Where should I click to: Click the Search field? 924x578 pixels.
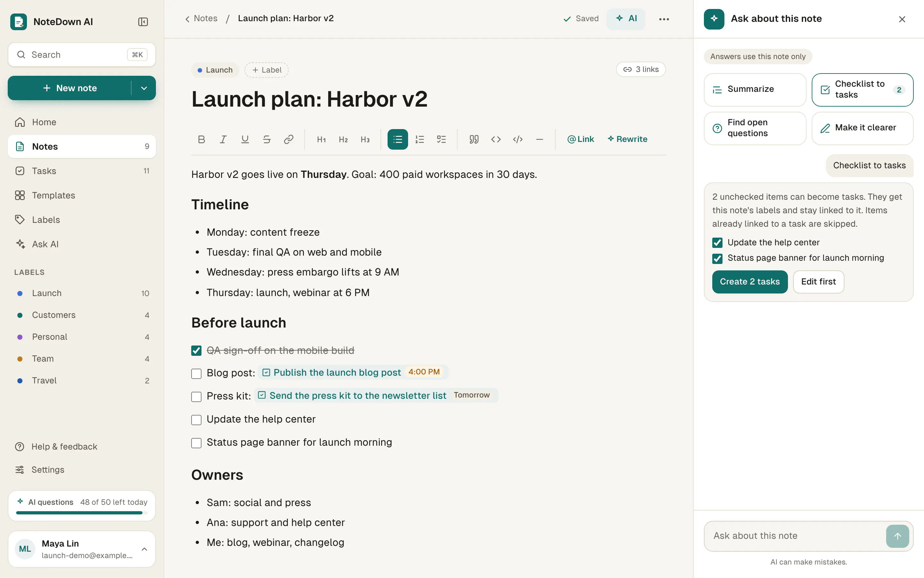coord(82,55)
